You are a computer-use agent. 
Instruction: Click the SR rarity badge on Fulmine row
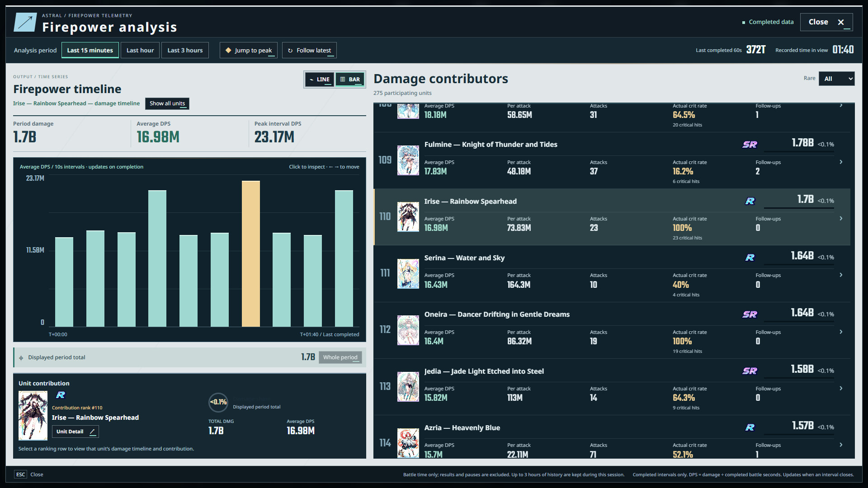[x=750, y=145]
